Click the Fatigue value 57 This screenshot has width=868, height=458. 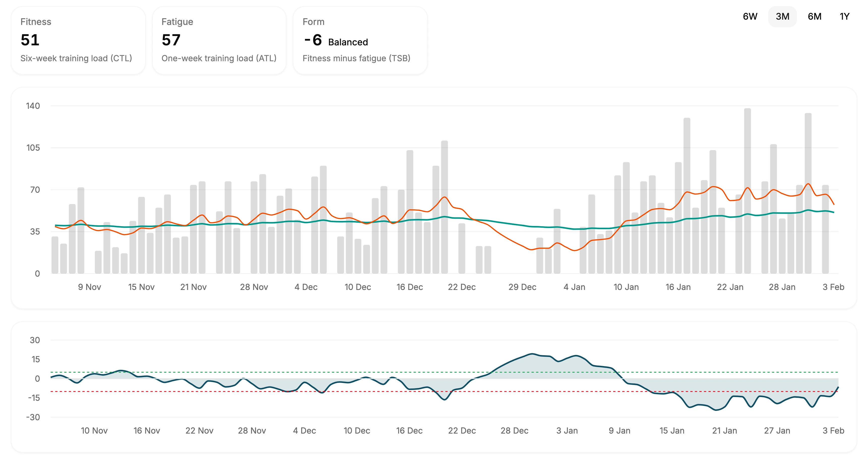click(171, 40)
